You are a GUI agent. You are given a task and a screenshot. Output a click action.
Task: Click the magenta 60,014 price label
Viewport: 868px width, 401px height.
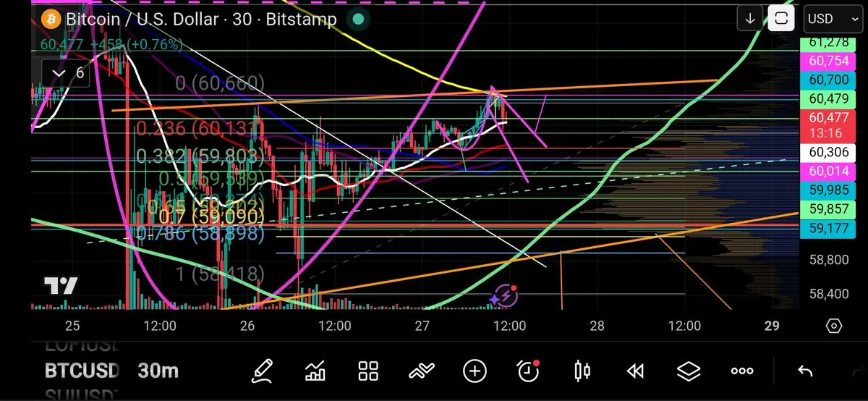pyautogui.click(x=829, y=172)
